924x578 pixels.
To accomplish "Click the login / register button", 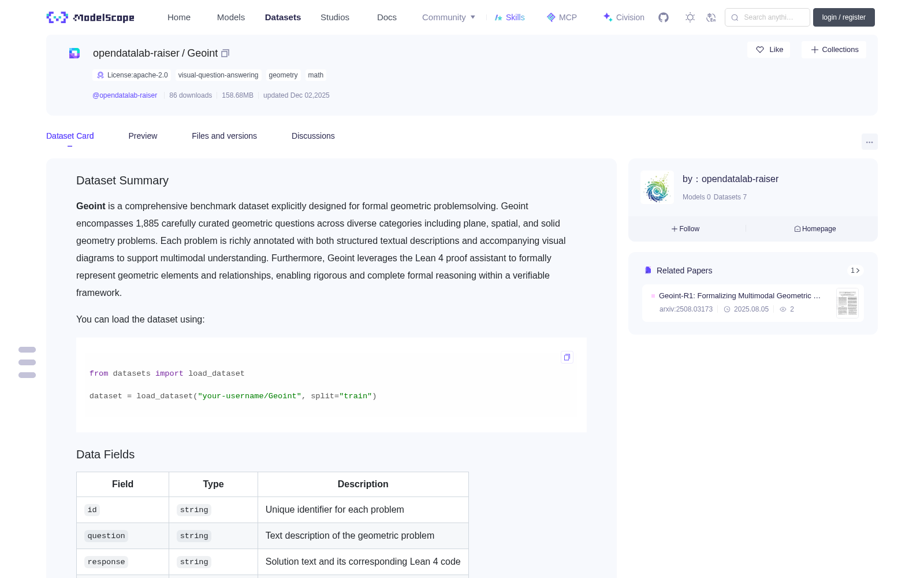I will (844, 17).
